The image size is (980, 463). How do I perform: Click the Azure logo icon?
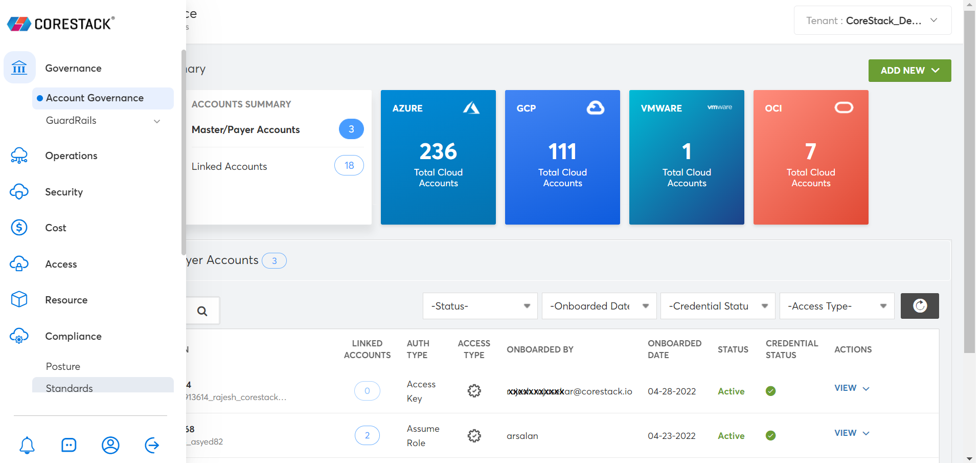pos(471,108)
